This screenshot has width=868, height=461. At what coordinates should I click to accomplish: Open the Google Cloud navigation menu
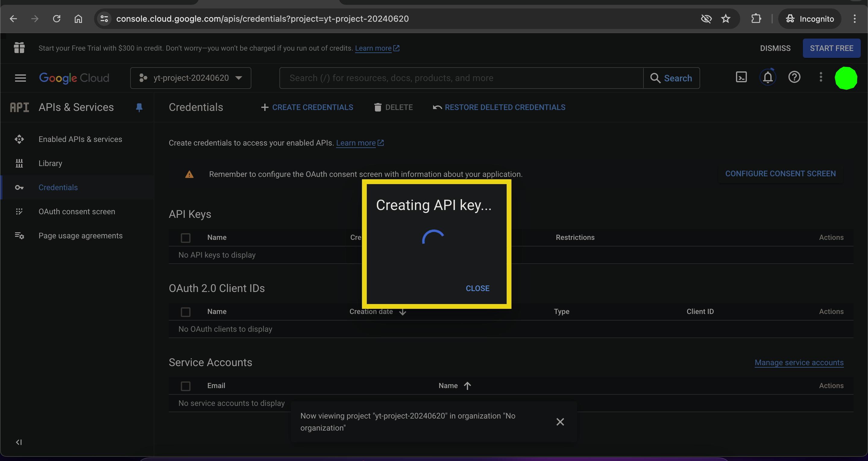(20, 78)
